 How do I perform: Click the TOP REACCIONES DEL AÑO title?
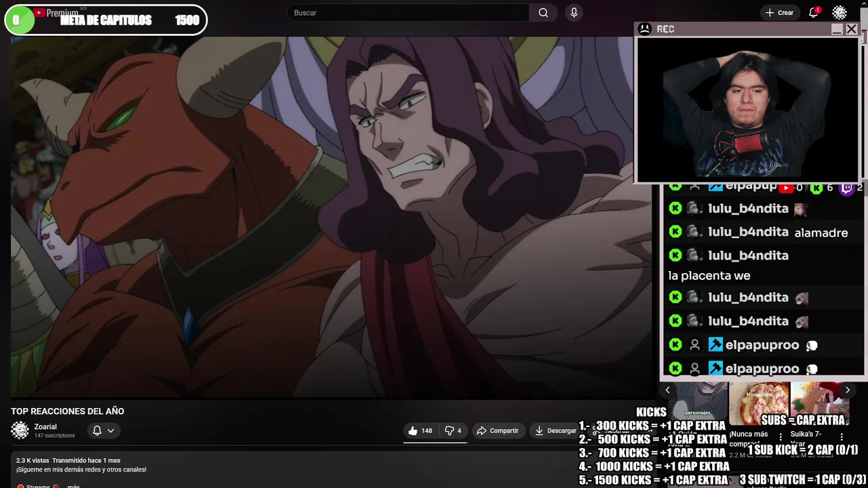(67, 411)
